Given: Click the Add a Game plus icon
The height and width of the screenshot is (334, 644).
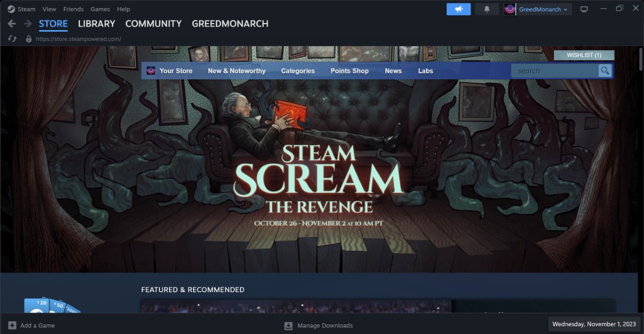Looking at the screenshot, I should (12, 325).
